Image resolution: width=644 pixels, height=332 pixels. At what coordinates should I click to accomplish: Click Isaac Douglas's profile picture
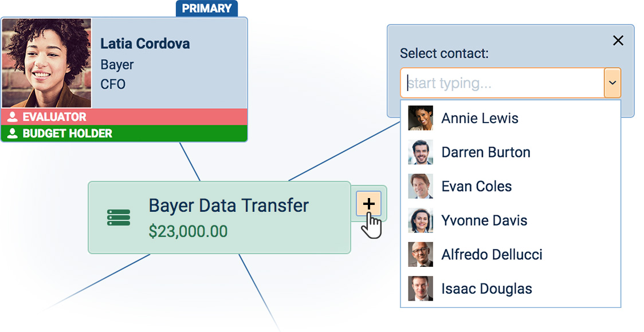tap(421, 288)
